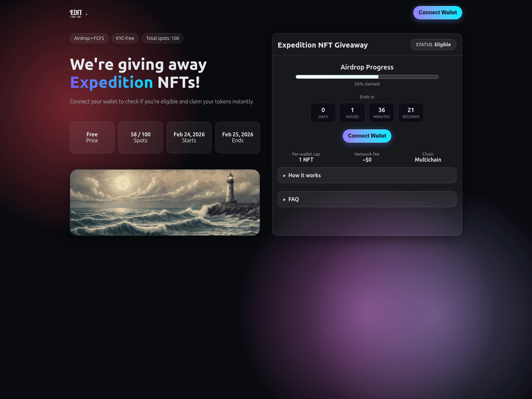Click the 58% claimed label
This screenshot has width=532, height=399.
[x=367, y=84]
